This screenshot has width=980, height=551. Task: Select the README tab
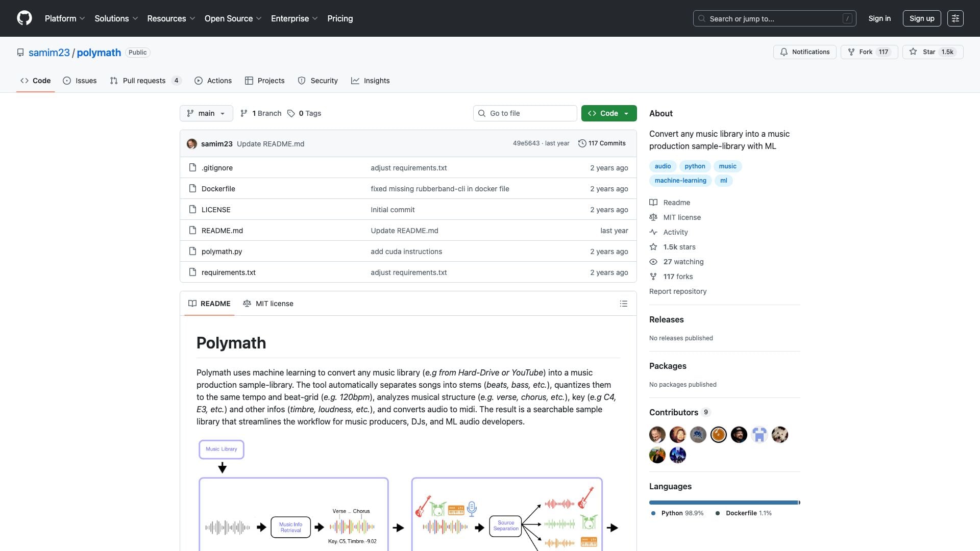point(209,304)
